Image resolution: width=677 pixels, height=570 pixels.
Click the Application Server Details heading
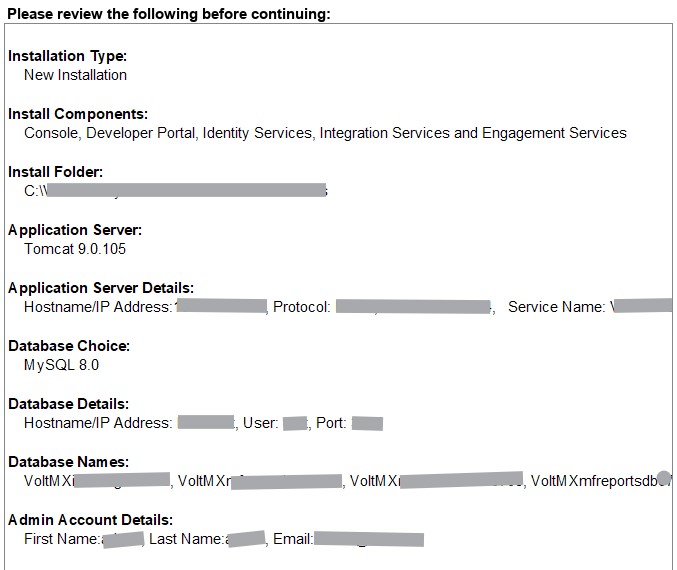click(x=101, y=288)
